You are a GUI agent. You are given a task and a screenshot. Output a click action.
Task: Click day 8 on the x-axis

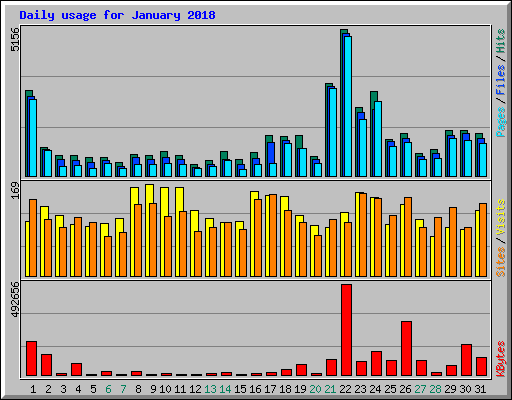click(138, 389)
